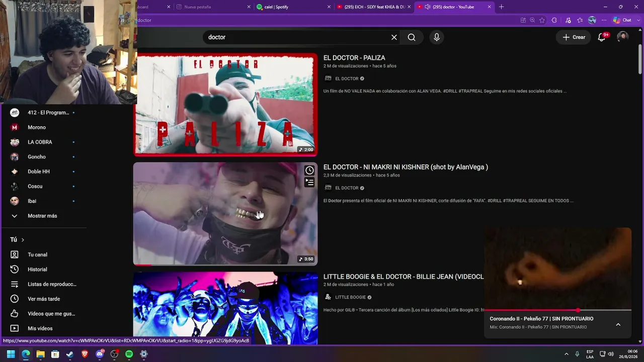This screenshot has width=644, height=362.
Task: Open LITTLE BOOGIE channel link
Action: [350, 297]
